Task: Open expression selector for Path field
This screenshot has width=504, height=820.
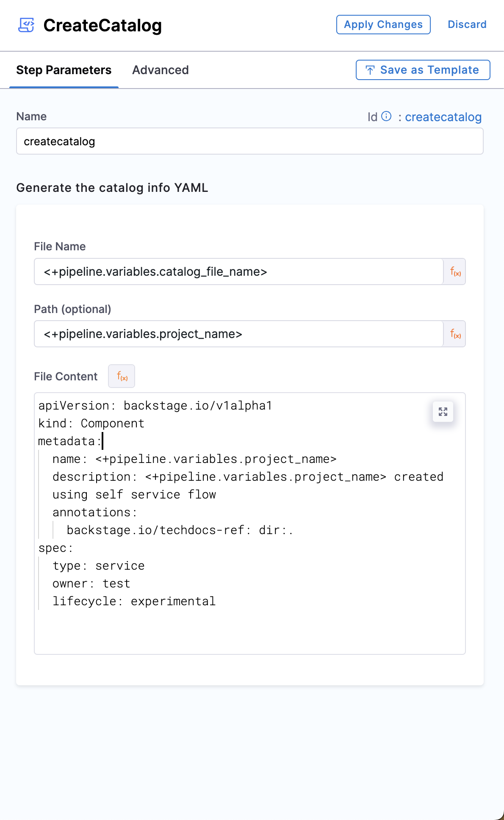Action: (x=455, y=334)
